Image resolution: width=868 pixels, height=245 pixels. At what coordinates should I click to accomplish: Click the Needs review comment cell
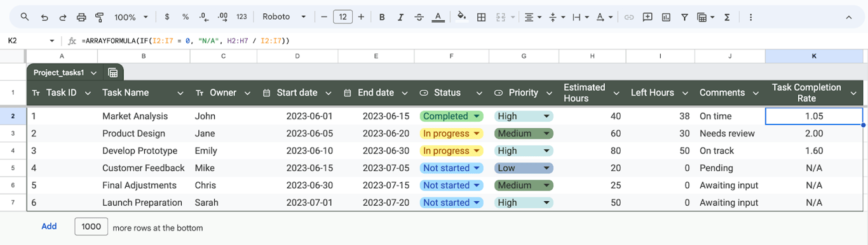coord(730,134)
